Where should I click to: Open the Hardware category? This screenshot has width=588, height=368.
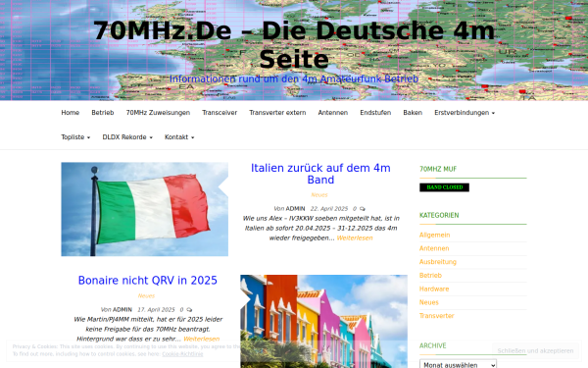click(434, 289)
